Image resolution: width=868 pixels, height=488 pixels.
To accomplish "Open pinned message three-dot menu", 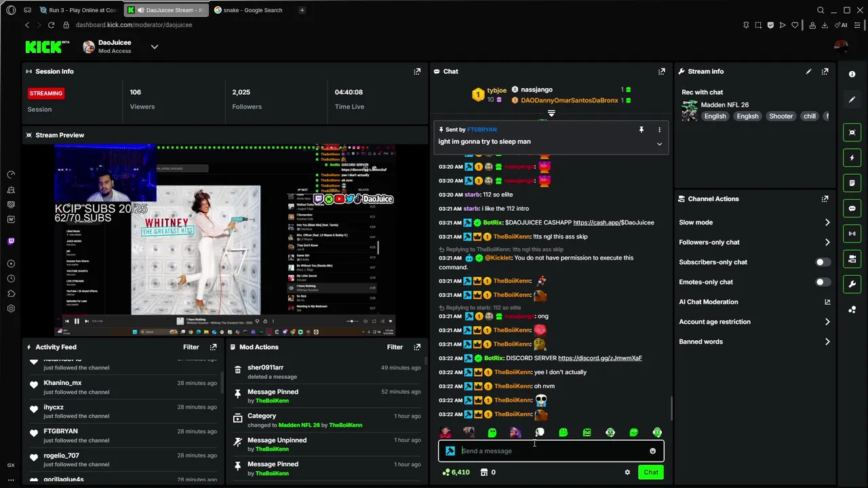I will (x=659, y=129).
